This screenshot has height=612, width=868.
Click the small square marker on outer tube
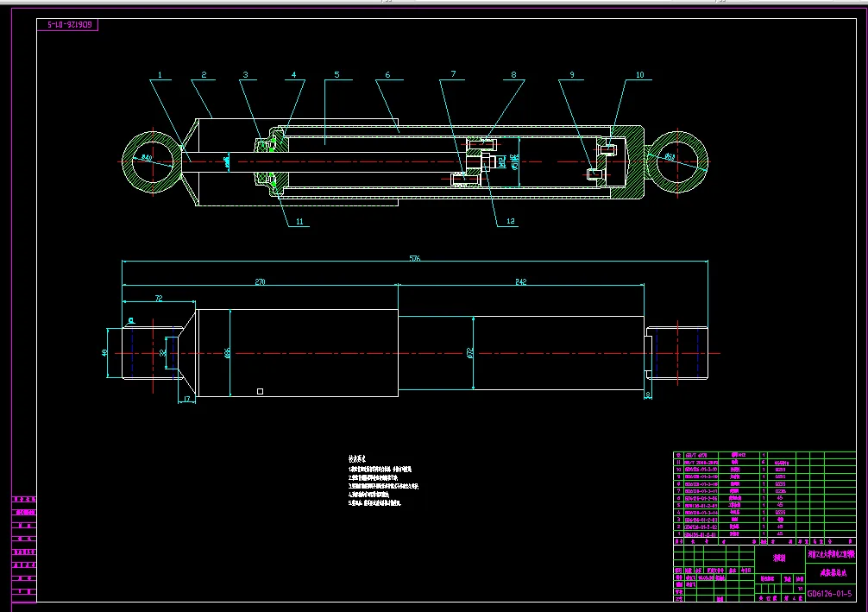point(261,392)
